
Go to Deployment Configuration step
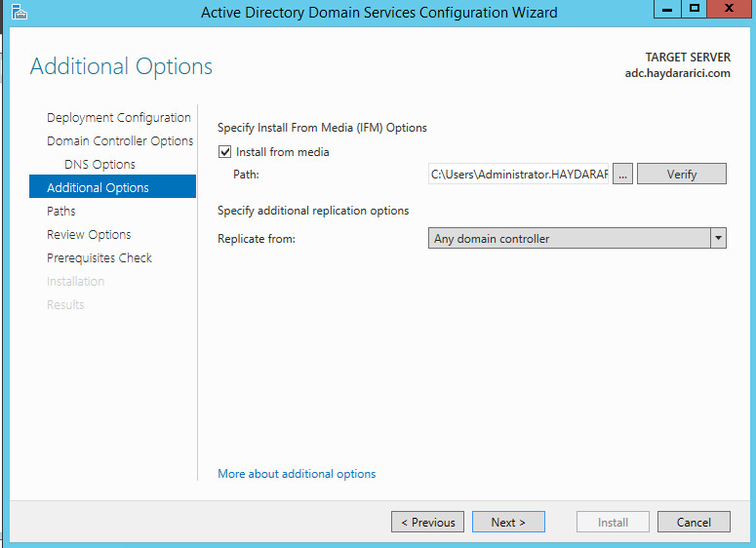pyautogui.click(x=119, y=118)
